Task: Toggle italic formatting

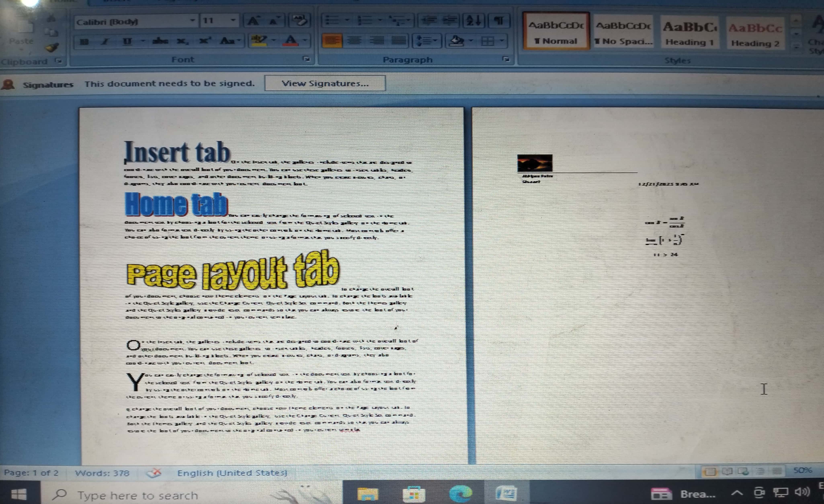Action: 105,41
